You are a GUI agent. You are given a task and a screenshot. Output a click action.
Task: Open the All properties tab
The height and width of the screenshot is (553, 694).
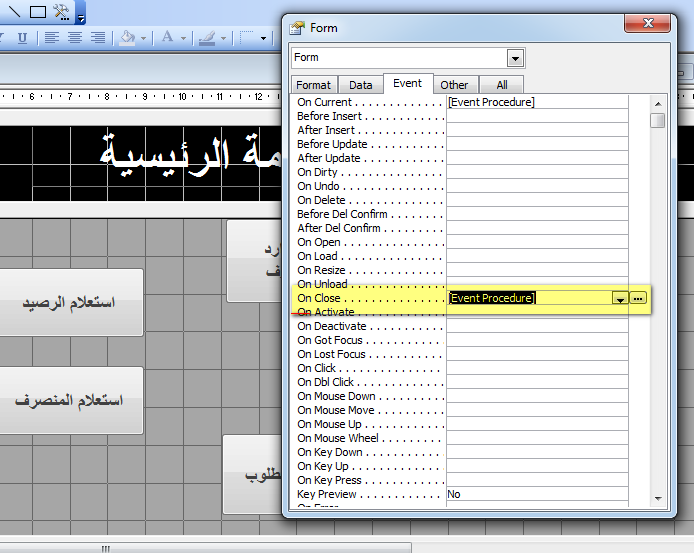coord(501,85)
